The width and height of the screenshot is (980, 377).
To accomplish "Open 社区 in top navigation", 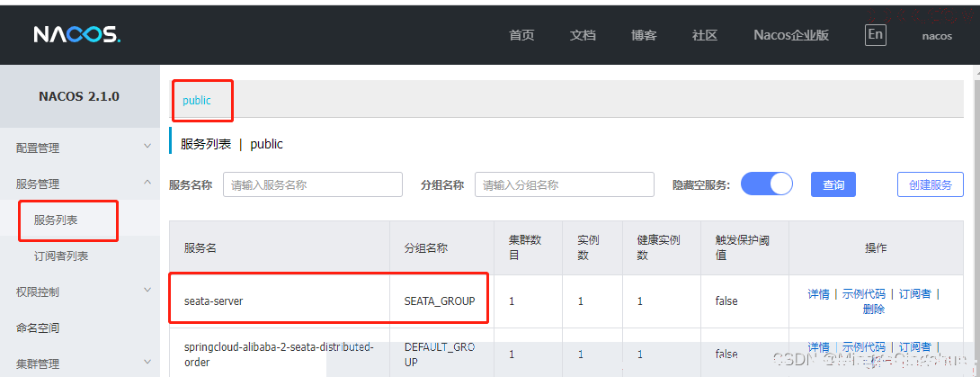I will tap(704, 35).
